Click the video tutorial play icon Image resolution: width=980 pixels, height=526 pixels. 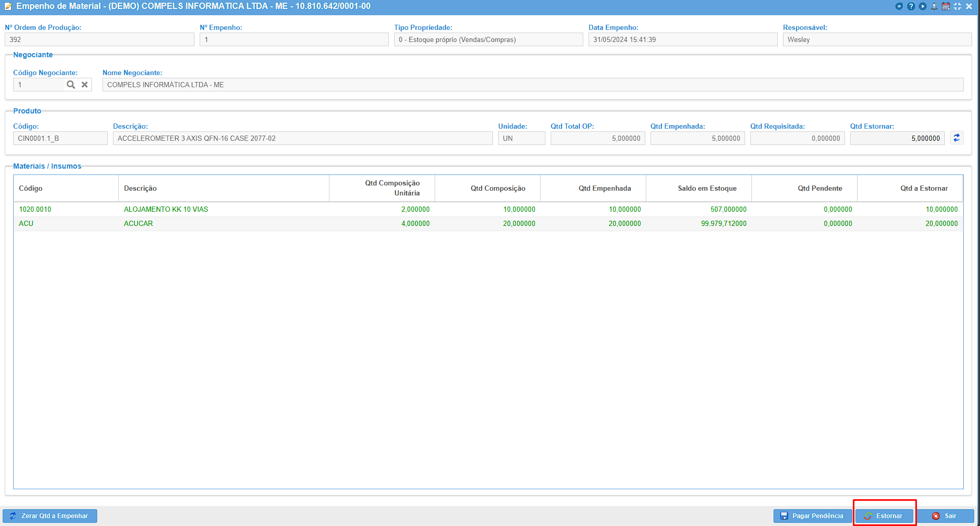pyautogui.click(x=923, y=6)
